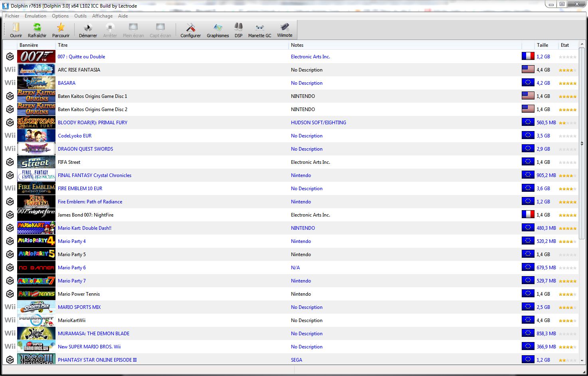Select Mario Party 4 title
Image resolution: width=588 pixels, height=376 pixels.
click(x=72, y=241)
